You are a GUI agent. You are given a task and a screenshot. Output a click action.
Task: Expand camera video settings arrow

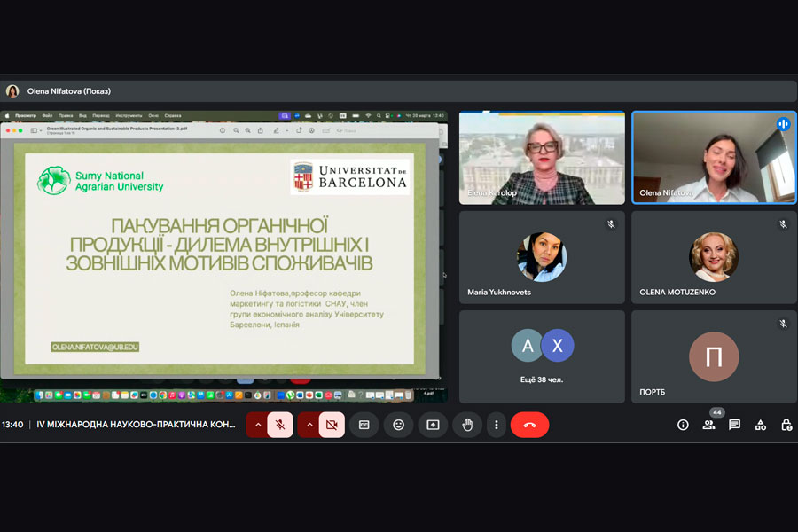click(309, 425)
